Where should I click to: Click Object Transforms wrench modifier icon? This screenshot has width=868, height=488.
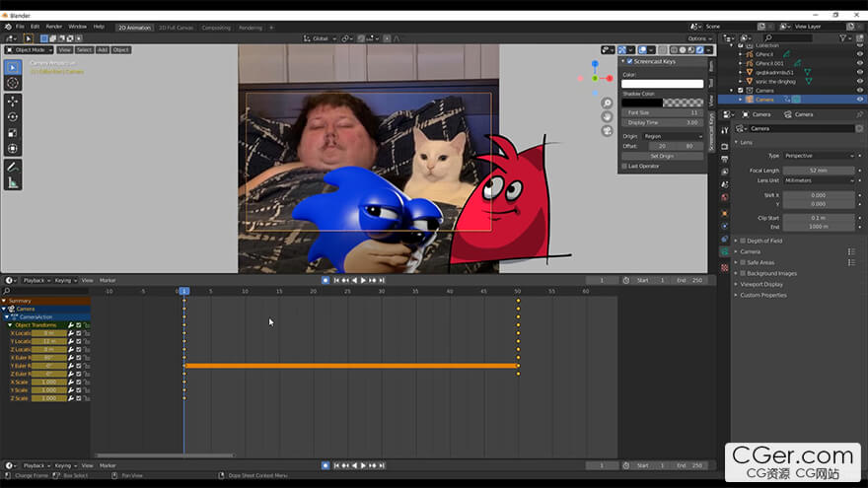71,325
